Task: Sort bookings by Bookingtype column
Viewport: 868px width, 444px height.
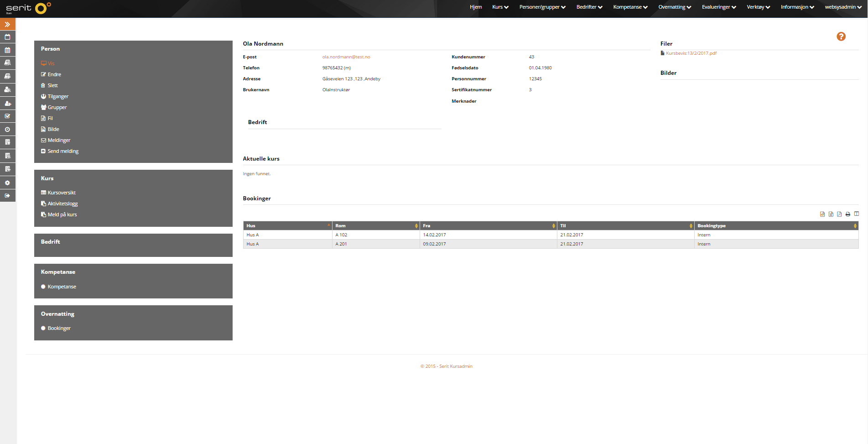Action: pyautogui.click(x=776, y=226)
